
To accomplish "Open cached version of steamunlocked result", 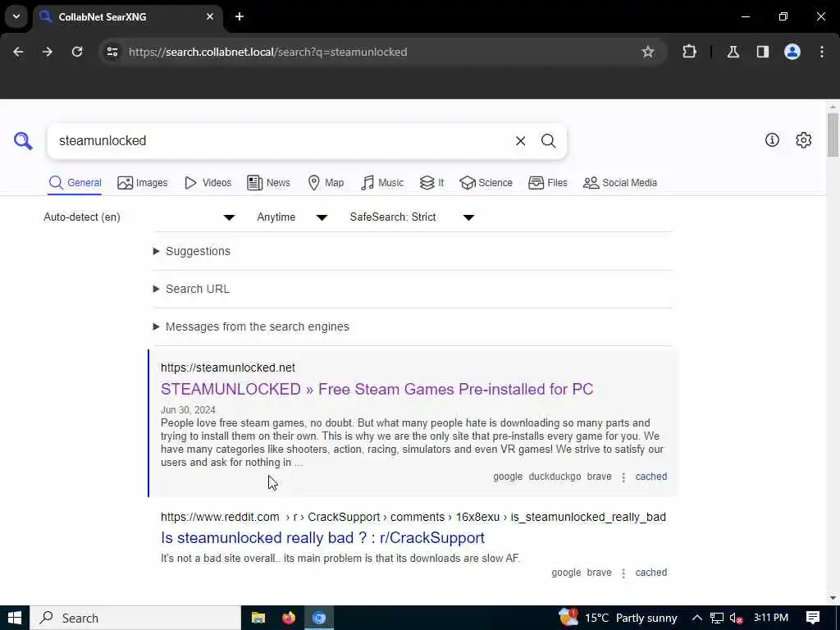I will point(651,477).
